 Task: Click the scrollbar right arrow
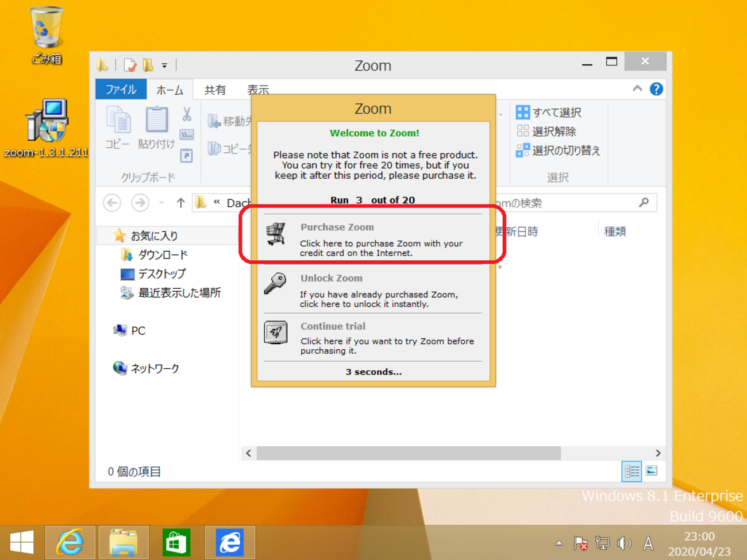(658, 453)
